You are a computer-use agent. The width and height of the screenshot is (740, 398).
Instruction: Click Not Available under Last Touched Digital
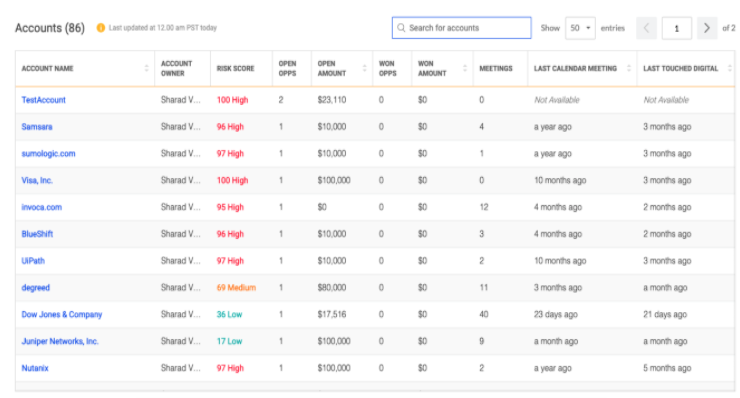(666, 100)
